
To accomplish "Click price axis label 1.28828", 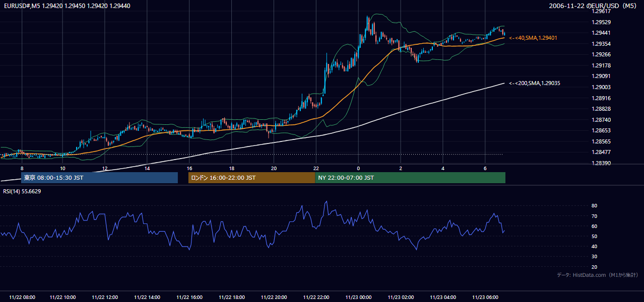I will pyautogui.click(x=601, y=109).
